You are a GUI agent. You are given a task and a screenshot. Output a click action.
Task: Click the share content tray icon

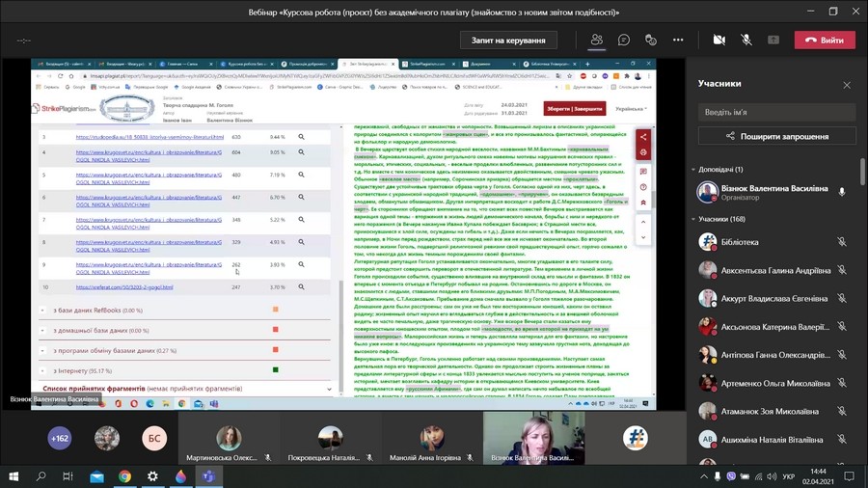773,40
